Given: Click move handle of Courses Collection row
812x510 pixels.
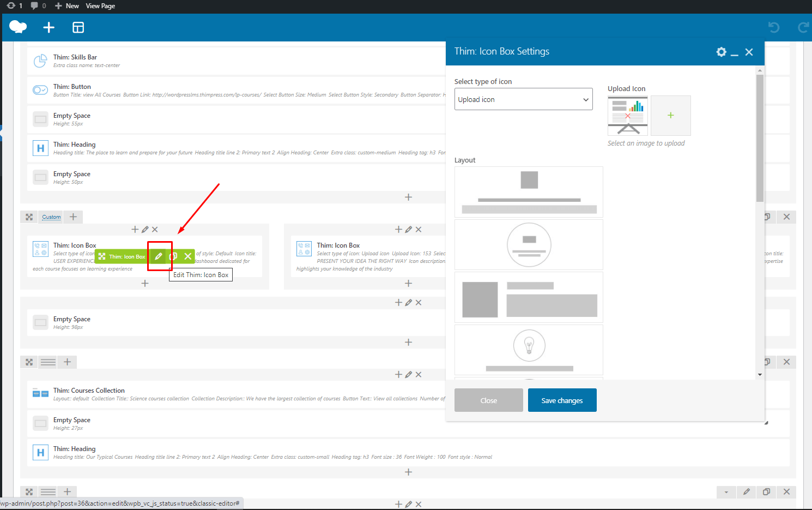Looking at the screenshot, I should [x=29, y=362].
